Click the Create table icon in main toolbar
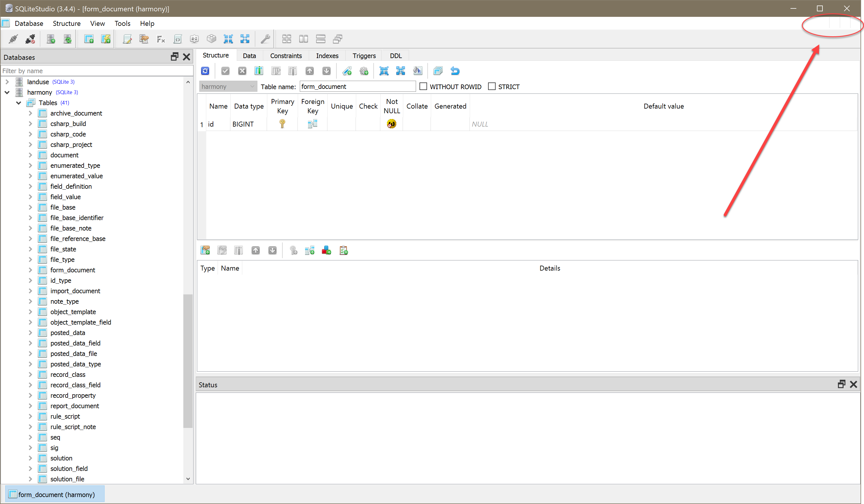864x504 pixels. pyautogui.click(x=89, y=39)
